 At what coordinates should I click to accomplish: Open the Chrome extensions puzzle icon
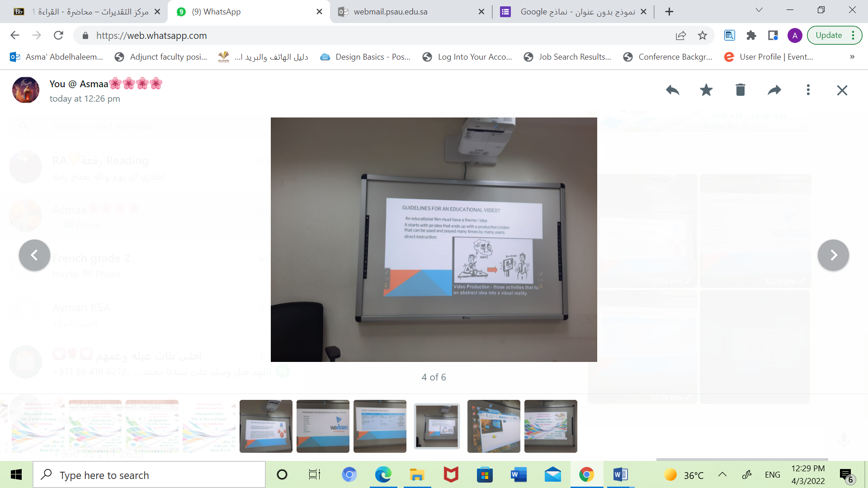751,35
